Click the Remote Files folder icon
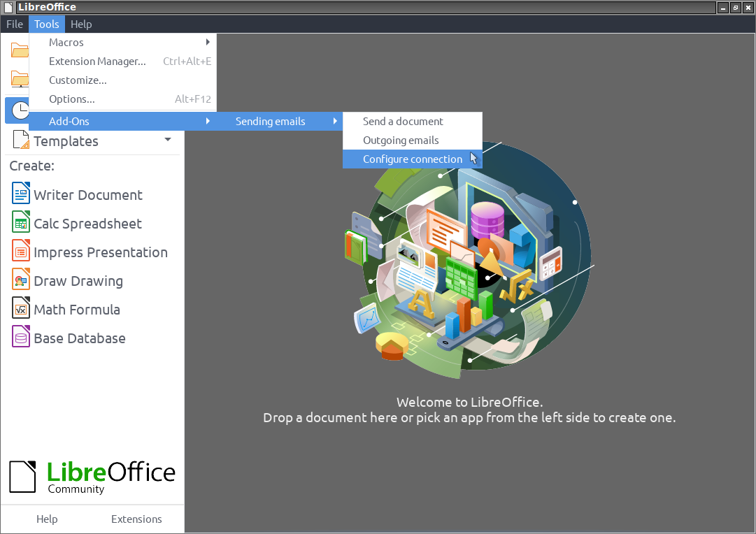This screenshot has width=756, height=534. (20, 79)
